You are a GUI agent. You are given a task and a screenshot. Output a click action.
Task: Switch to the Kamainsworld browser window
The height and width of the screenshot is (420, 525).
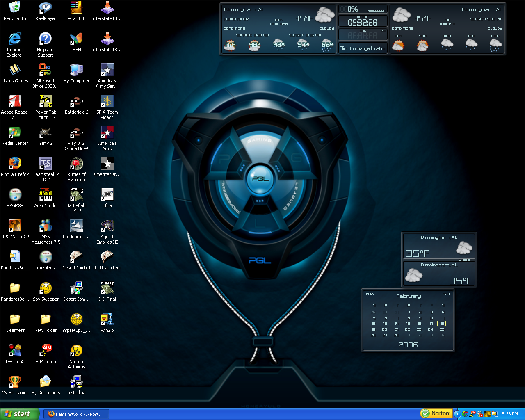(76, 414)
